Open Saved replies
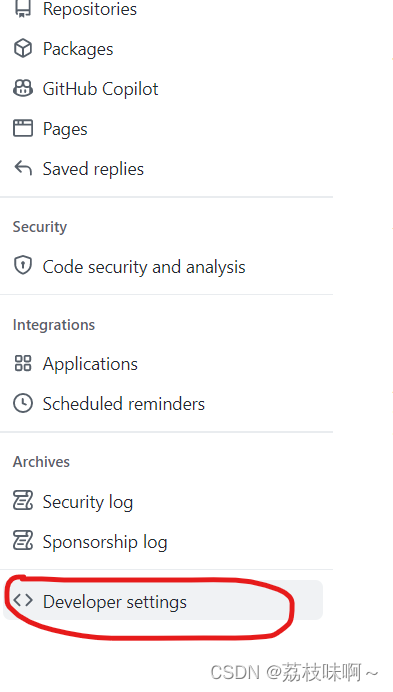This screenshot has height=692, width=393. (93, 169)
